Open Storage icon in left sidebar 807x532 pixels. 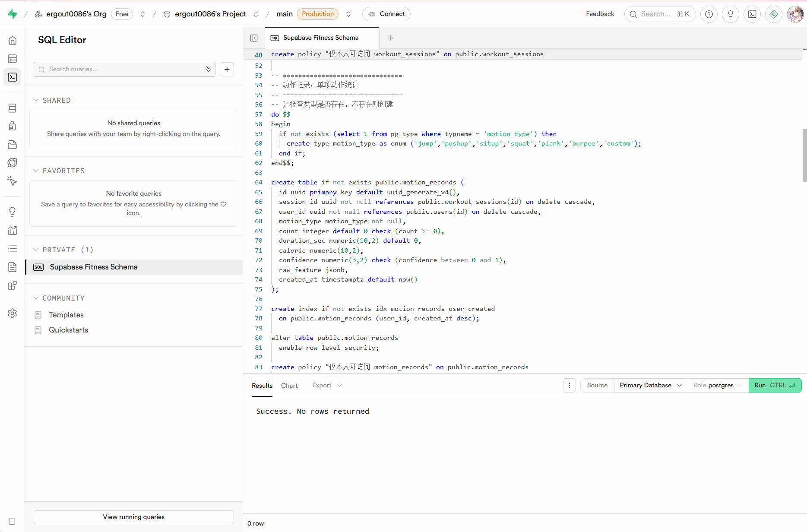13,144
